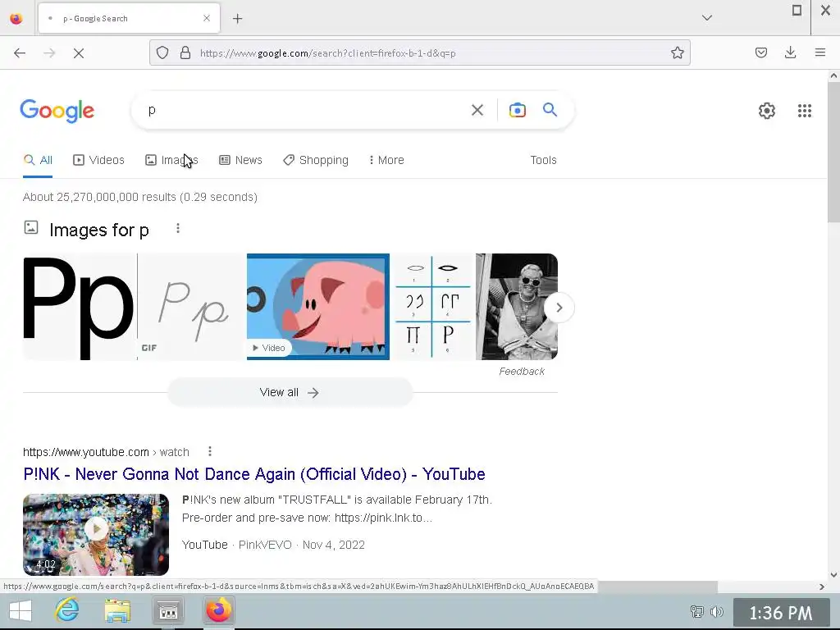Show next images with carousel arrow

[559, 308]
